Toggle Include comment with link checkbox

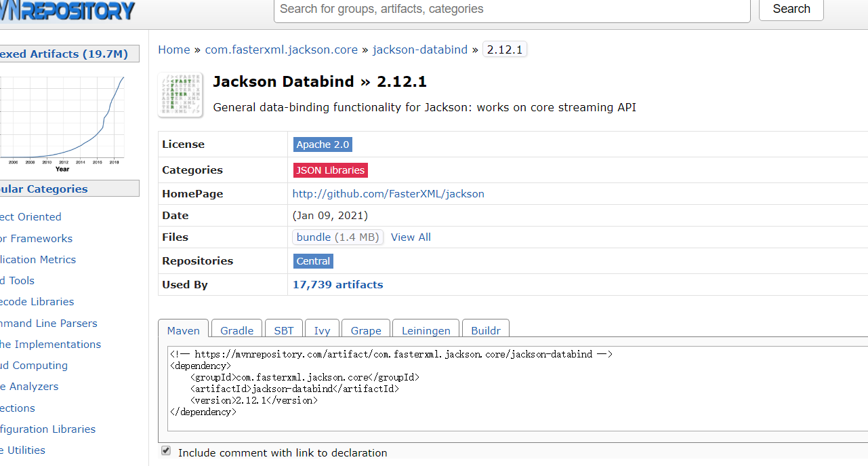tap(166, 451)
